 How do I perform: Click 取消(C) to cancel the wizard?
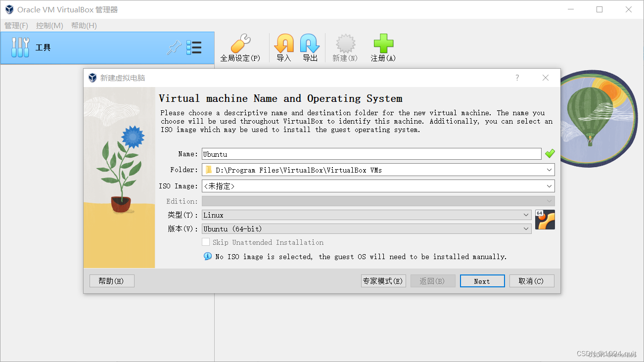tap(532, 281)
